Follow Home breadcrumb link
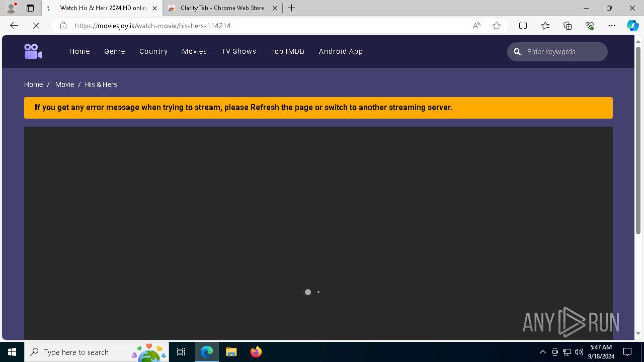 pyautogui.click(x=33, y=84)
